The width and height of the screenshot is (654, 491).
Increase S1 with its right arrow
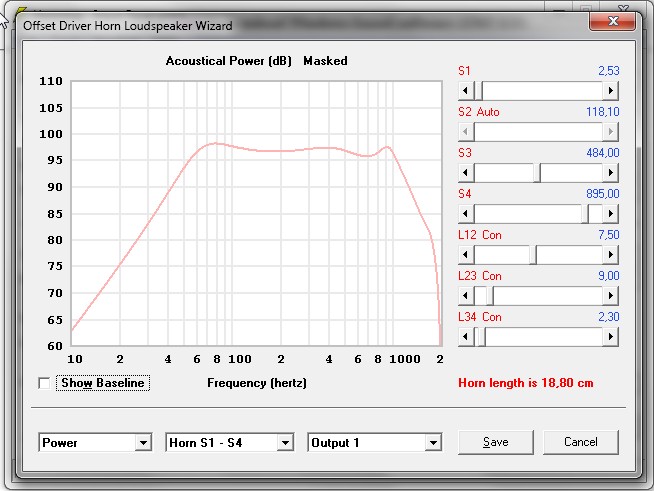click(x=611, y=91)
